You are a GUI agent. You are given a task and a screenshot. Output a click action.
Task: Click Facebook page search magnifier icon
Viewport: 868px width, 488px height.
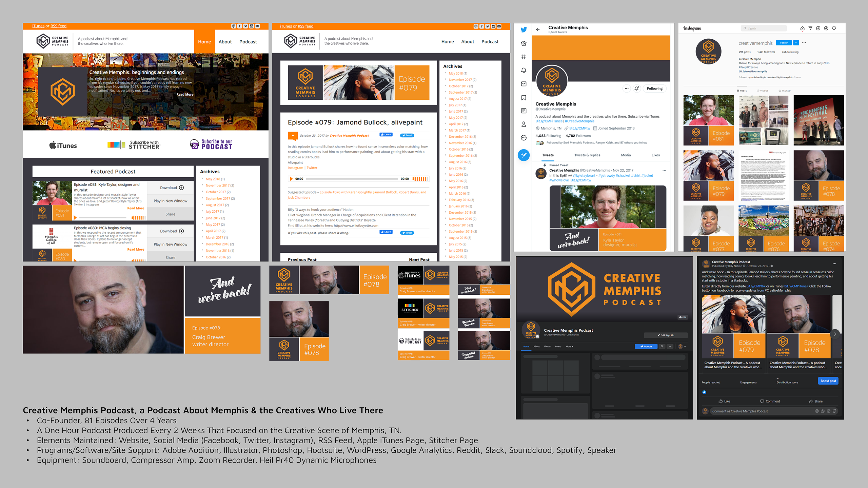pyautogui.click(x=662, y=346)
